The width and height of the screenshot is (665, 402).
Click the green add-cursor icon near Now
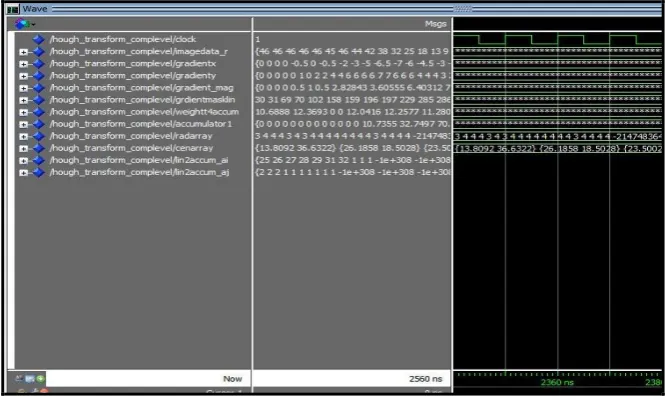pyautogui.click(x=40, y=379)
